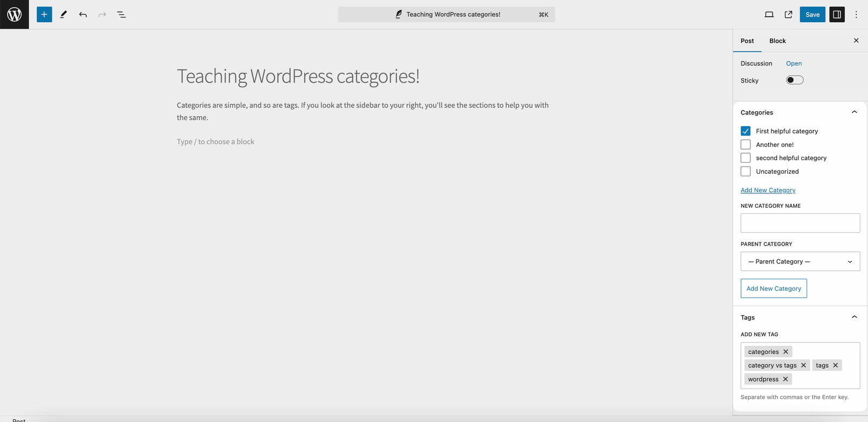
Task: Uncheck First helpful category checkbox
Action: point(745,131)
